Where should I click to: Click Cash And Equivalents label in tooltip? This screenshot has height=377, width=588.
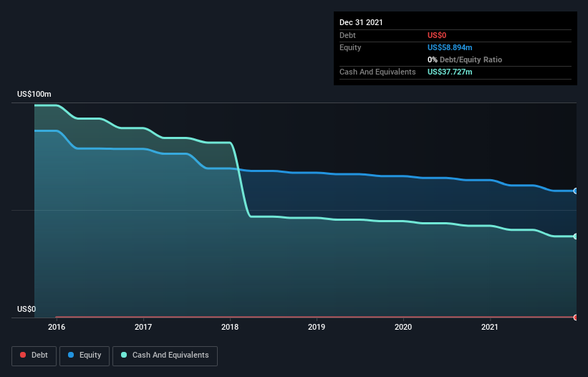coord(377,72)
